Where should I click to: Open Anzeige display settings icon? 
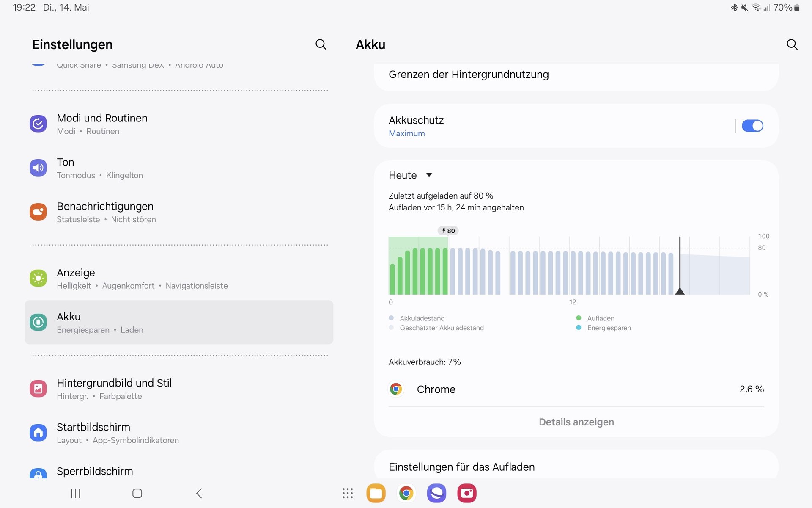pos(38,278)
